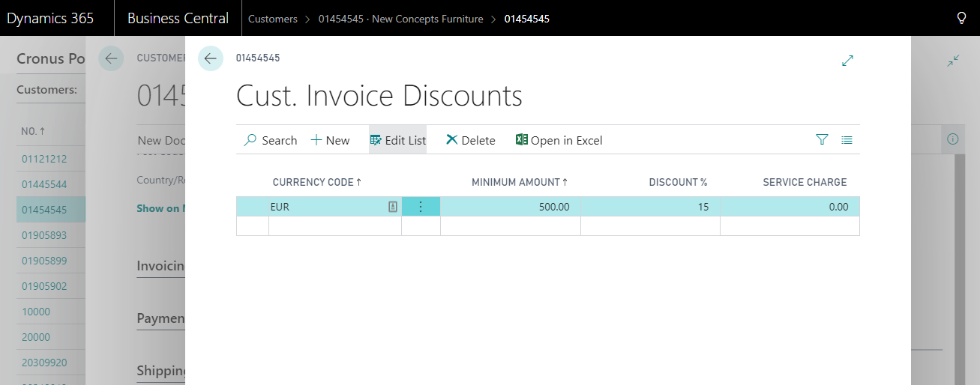Viewport: 980px width, 385px height.
Task: Click the Cust. Invoice Discounts title
Action: tap(379, 96)
